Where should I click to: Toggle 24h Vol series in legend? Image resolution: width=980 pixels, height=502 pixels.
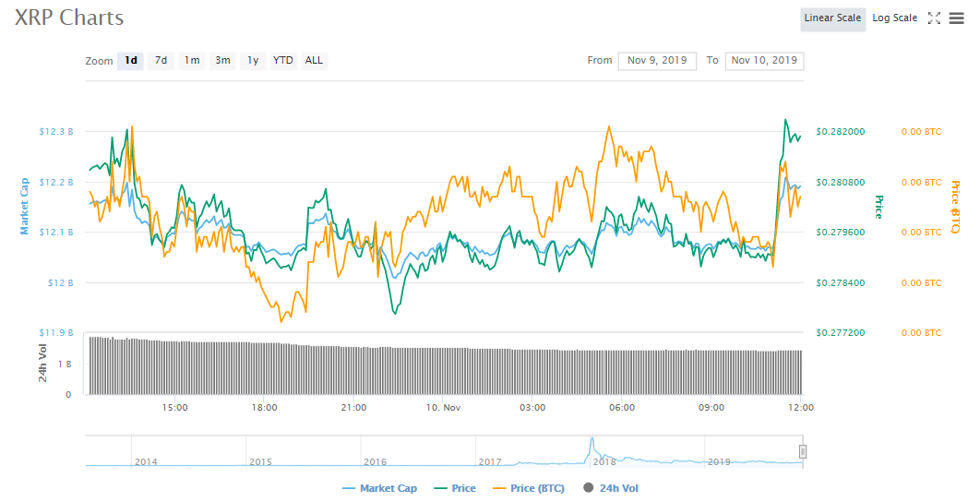tap(610, 488)
